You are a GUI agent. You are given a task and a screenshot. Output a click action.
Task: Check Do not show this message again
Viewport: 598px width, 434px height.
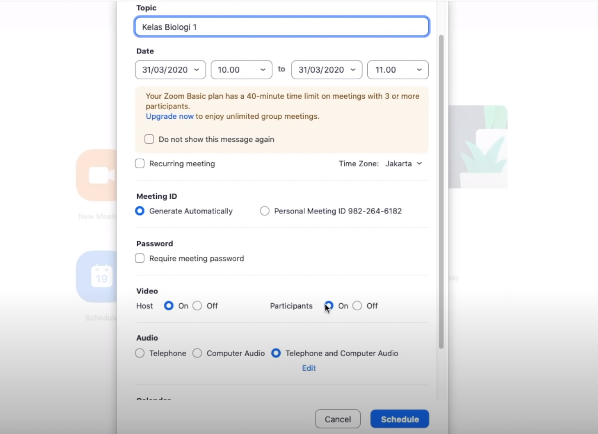[149, 139]
